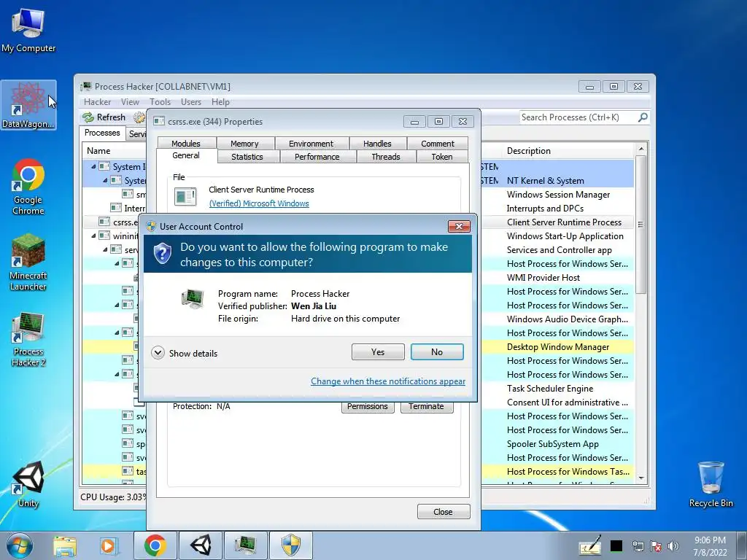Click the Search Processes input field
Image resolution: width=747 pixels, height=560 pixels.
(578, 117)
